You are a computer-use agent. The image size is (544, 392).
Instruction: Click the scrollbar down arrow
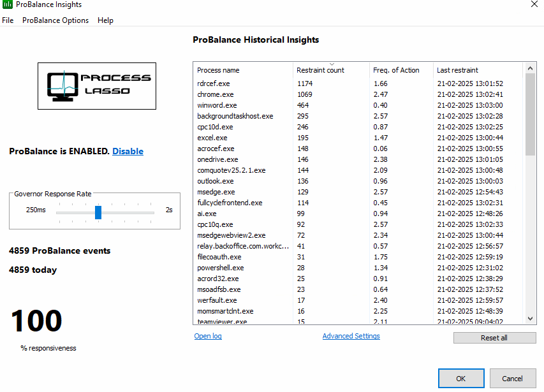pyautogui.click(x=530, y=319)
